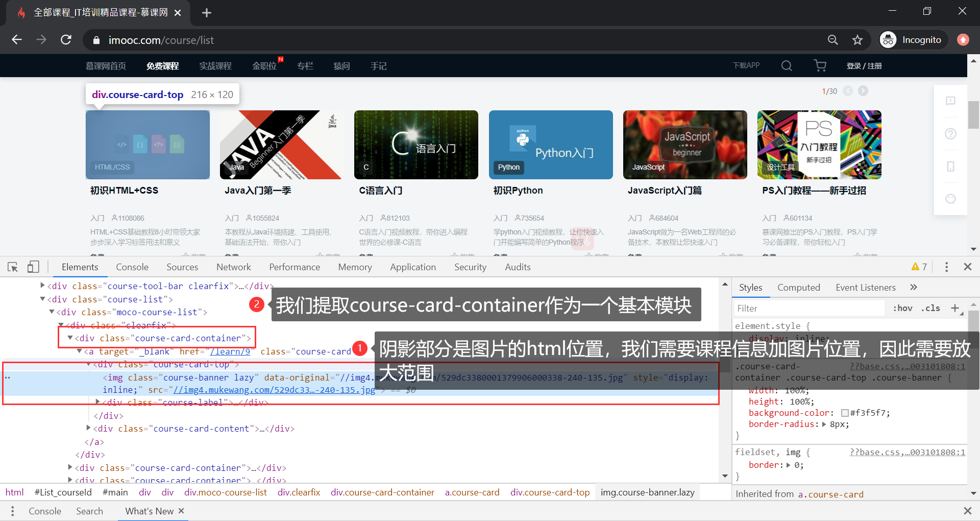Open drawer Search tab

tap(89, 511)
